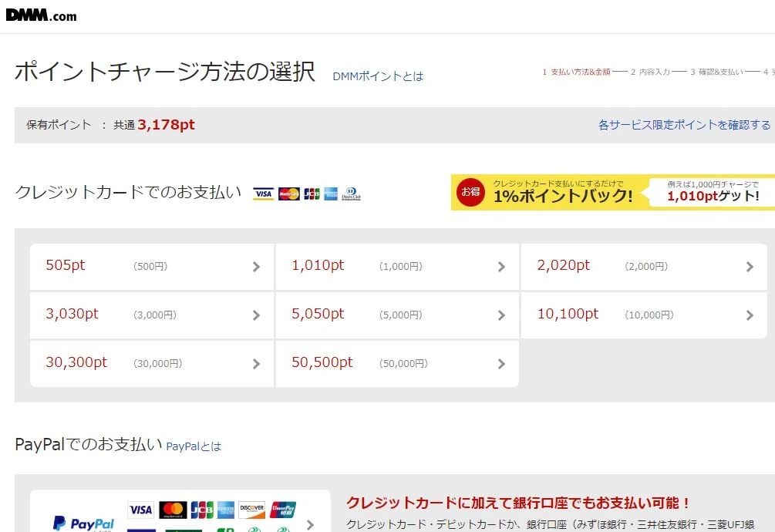Click step 2 内容入力 in progress bar

coord(650,72)
